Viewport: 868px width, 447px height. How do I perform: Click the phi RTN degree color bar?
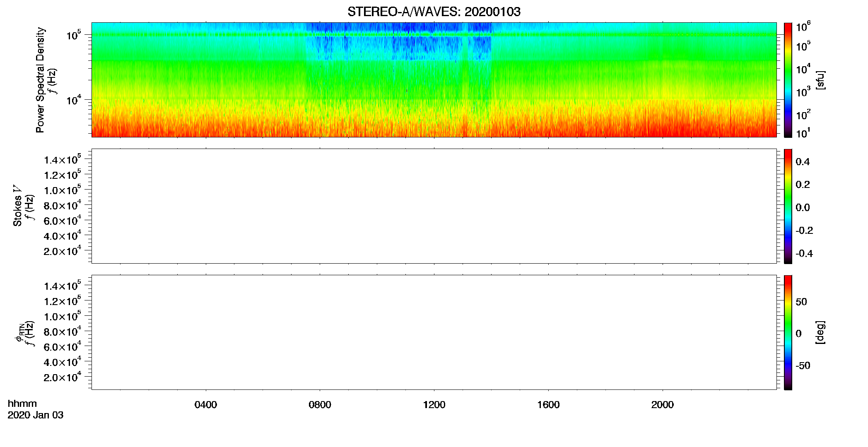click(x=788, y=332)
